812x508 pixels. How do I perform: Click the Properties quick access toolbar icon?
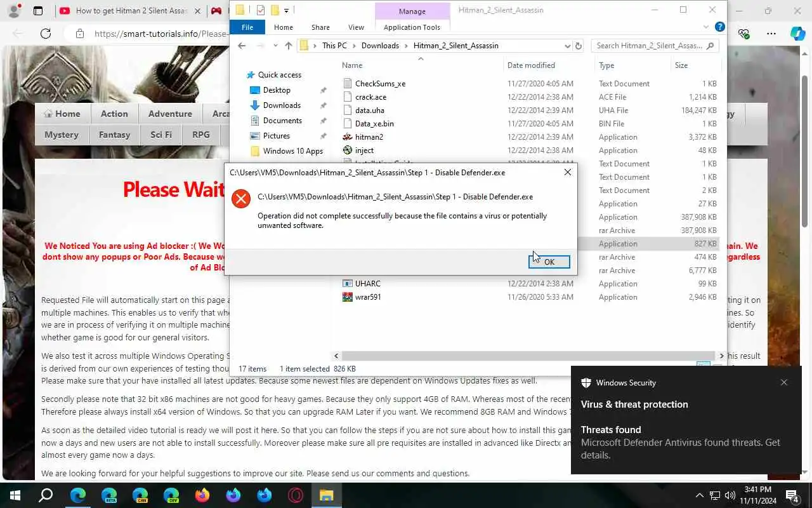[x=261, y=10]
